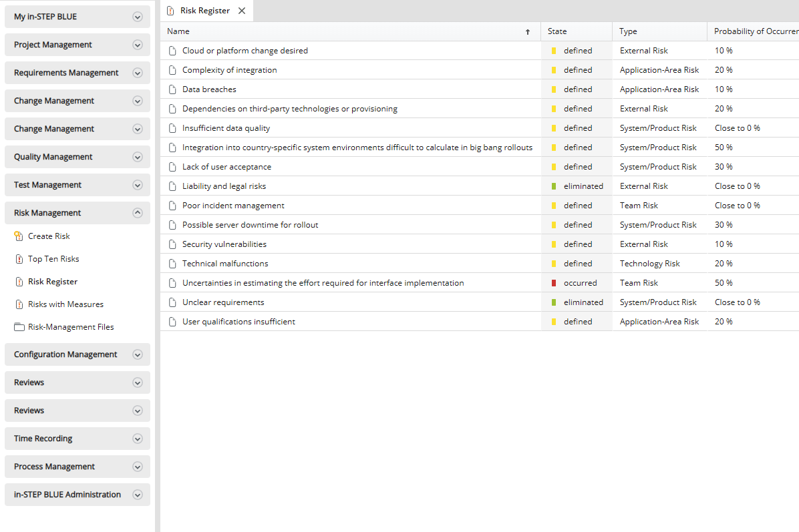Switch to the Risk Register tab
799x532 pixels.
203,11
